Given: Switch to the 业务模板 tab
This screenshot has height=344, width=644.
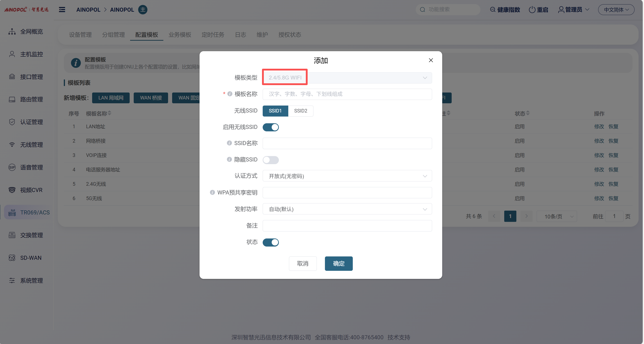Looking at the screenshot, I should point(180,35).
